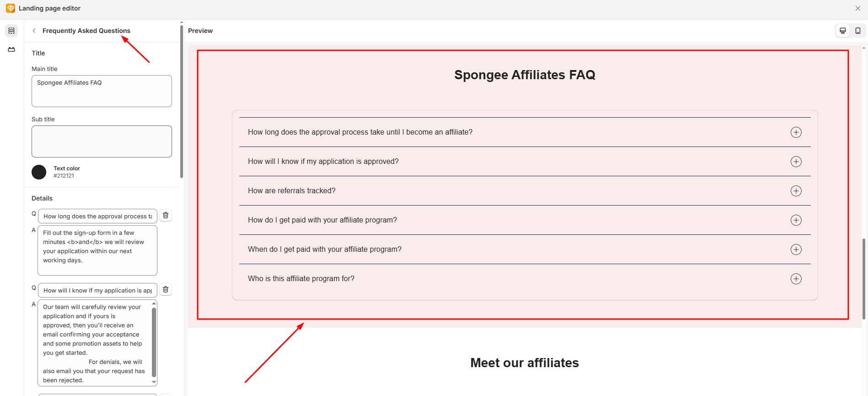This screenshot has width=868, height=396.
Task: Click the Landing page editor logo icon
Action: click(x=10, y=8)
